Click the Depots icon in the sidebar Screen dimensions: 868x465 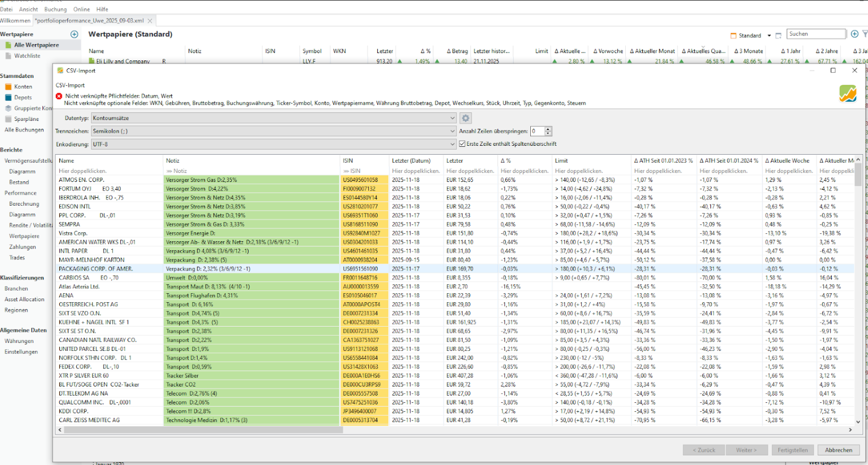(8, 98)
